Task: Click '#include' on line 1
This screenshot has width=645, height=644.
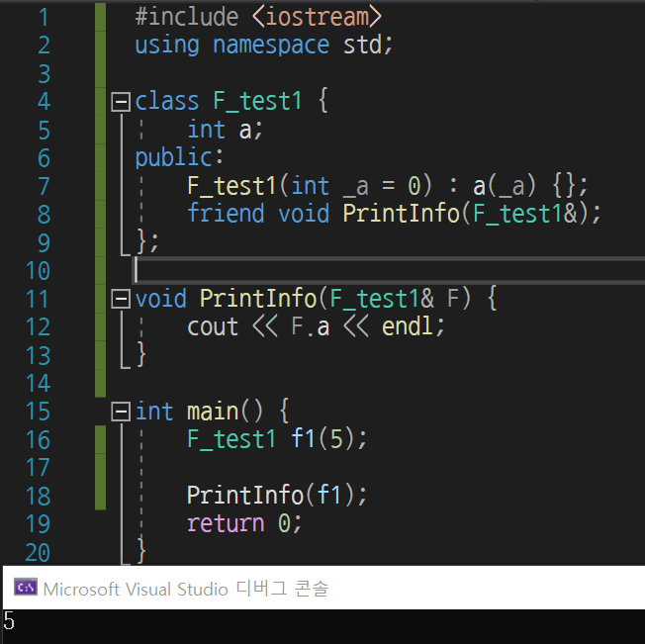Action: point(187,17)
